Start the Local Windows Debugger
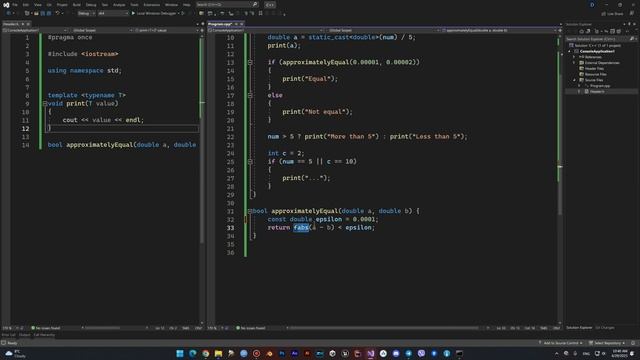This screenshot has width=640, height=360. click(x=155, y=13)
